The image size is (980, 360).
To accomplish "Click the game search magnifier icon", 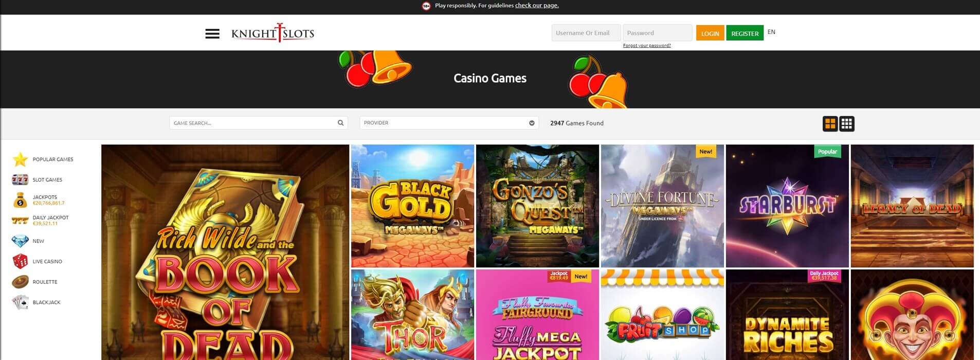I will tap(340, 123).
